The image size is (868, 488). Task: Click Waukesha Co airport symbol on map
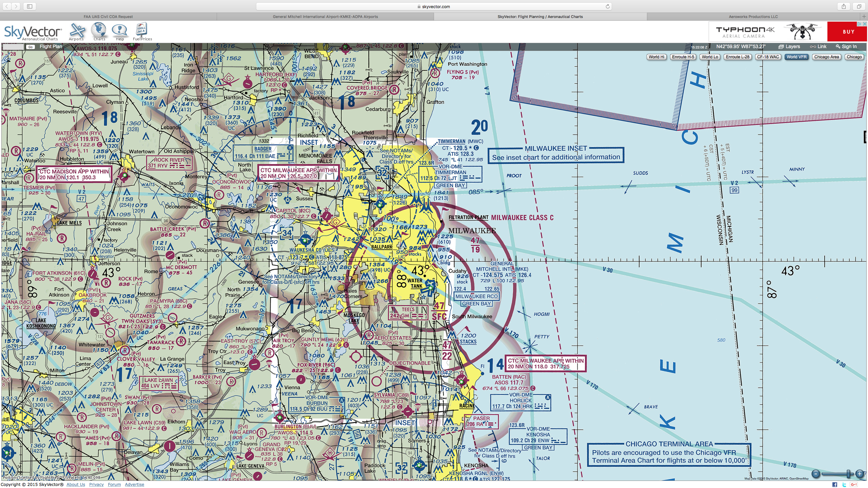(305, 240)
